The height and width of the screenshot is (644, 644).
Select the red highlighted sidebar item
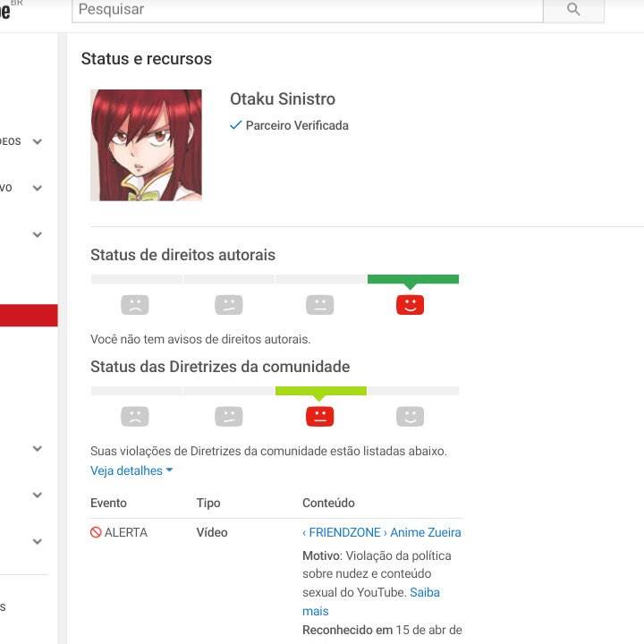29,316
